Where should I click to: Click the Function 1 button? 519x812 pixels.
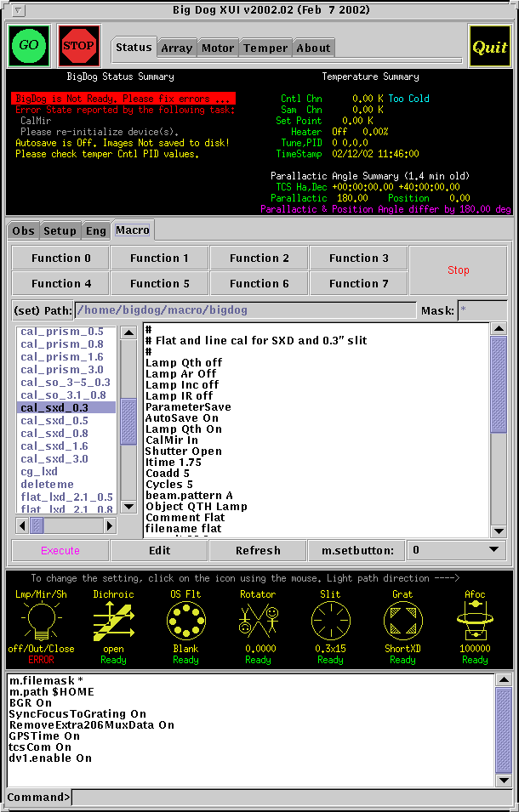[160, 258]
